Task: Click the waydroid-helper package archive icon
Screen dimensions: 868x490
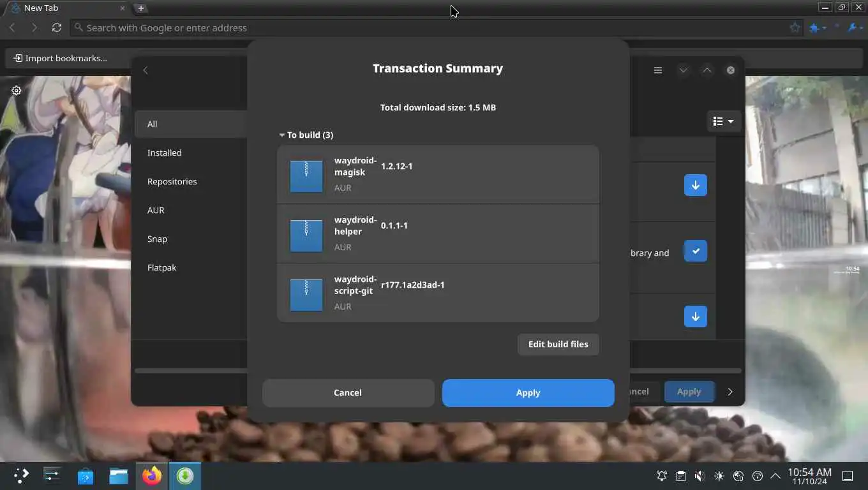Action: [x=306, y=235]
